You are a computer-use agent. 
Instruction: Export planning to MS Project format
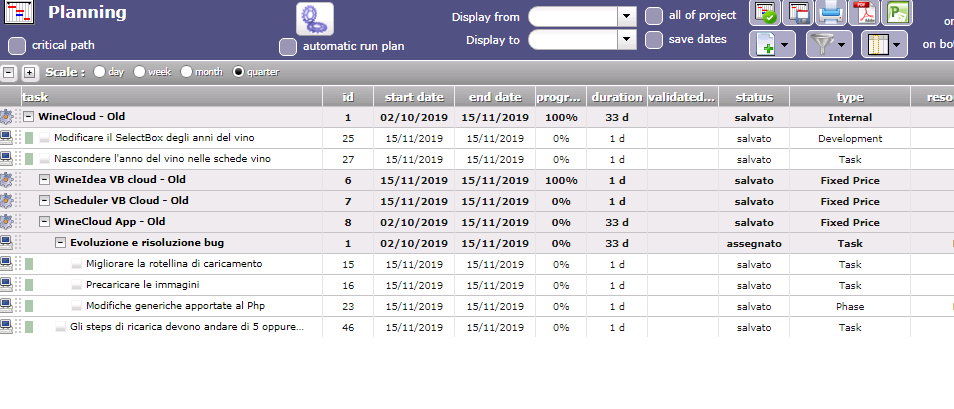(x=897, y=13)
